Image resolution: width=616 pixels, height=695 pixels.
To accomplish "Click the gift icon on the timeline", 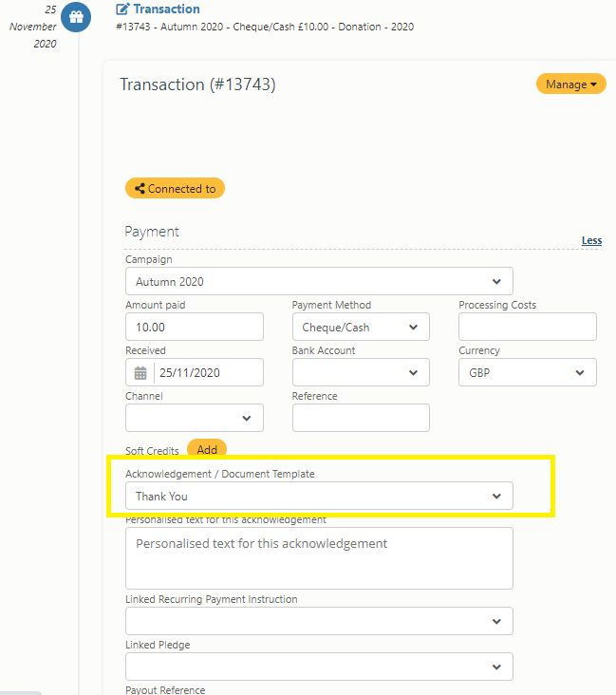I will coord(76,17).
